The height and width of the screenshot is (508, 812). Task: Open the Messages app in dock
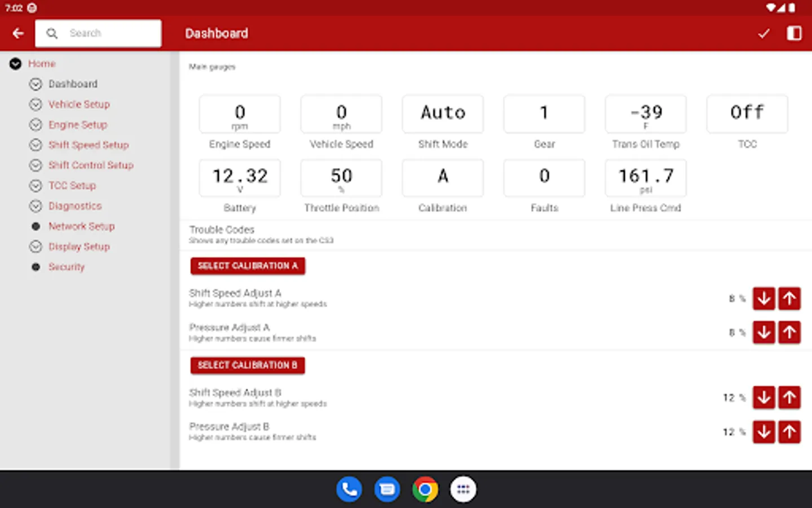[x=387, y=489]
